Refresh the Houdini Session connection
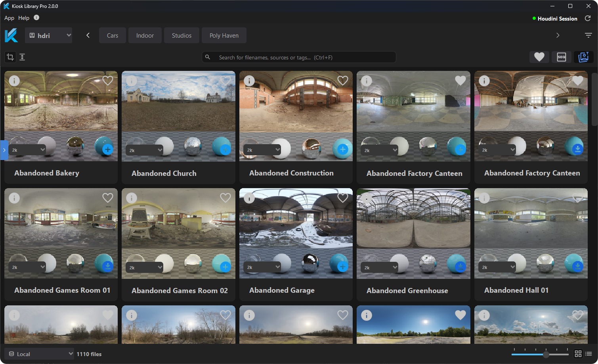Viewport: 598px width, 364px height. [x=588, y=18]
